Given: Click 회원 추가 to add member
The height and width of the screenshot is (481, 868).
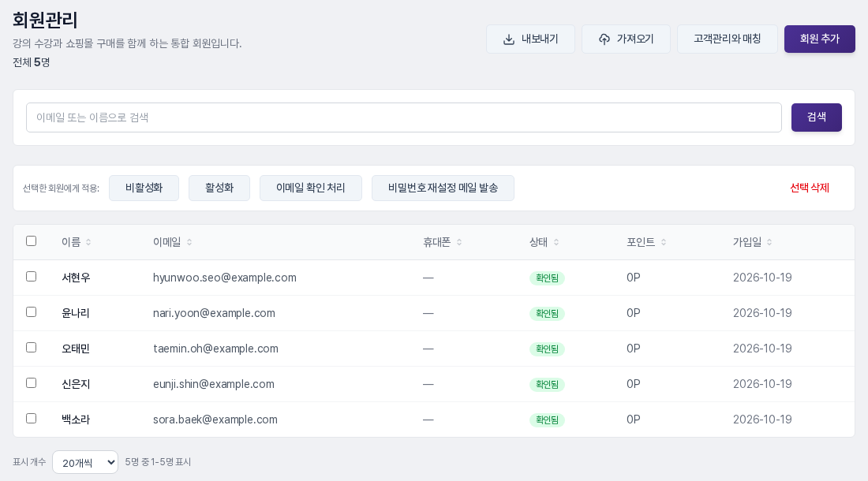Looking at the screenshot, I should coord(820,39).
